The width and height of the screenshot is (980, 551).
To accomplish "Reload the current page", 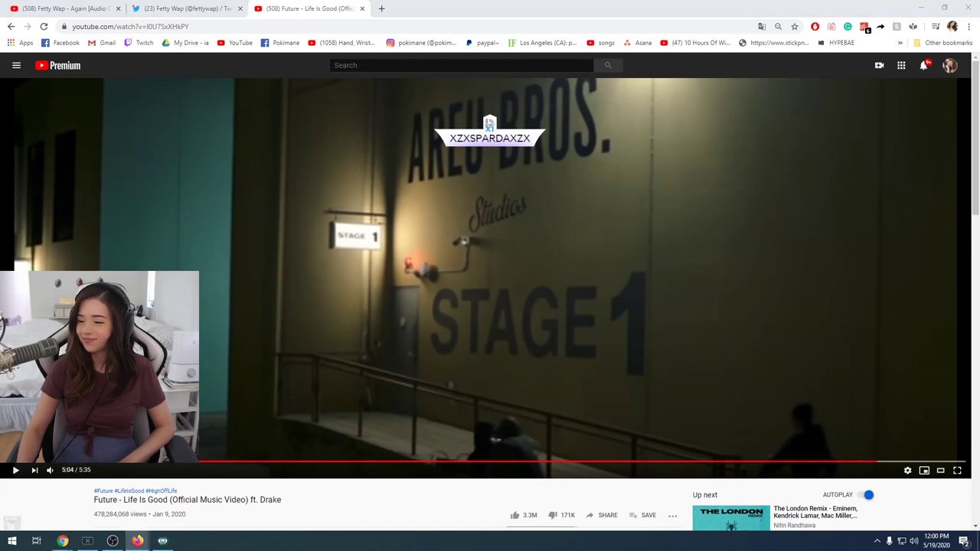I will click(44, 27).
